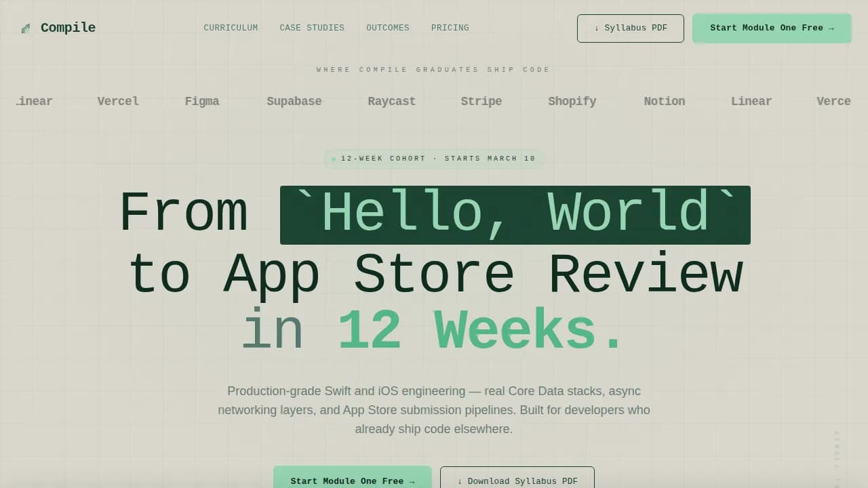The image size is (868, 488).
Task: Select the Notion logo text
Action: [x=665, y=101]
